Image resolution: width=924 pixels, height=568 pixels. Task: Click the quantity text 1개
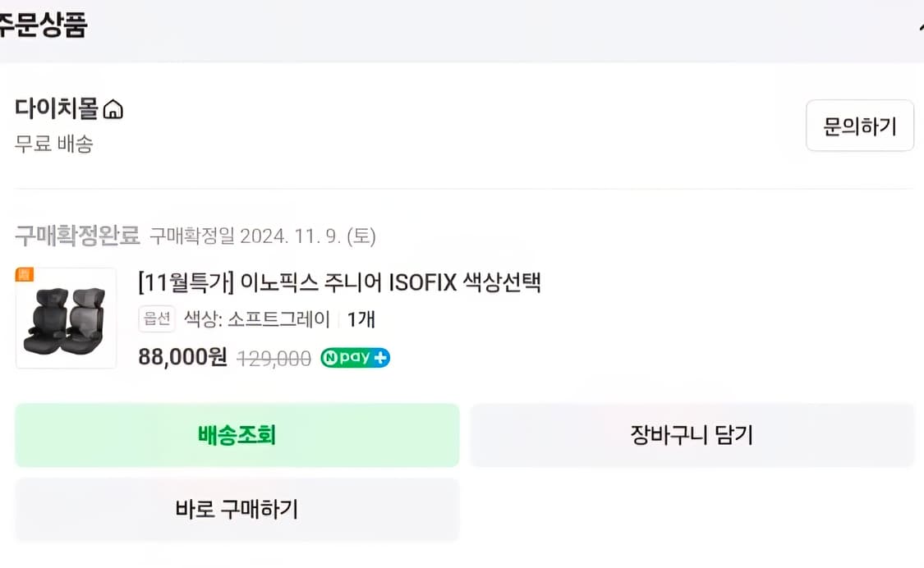click(x=363, y=319)
